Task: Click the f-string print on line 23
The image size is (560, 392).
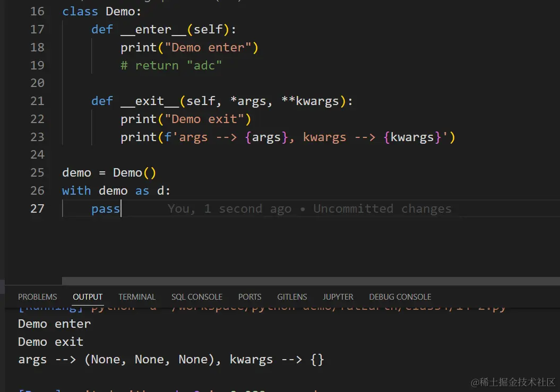Action: [288, 137]
